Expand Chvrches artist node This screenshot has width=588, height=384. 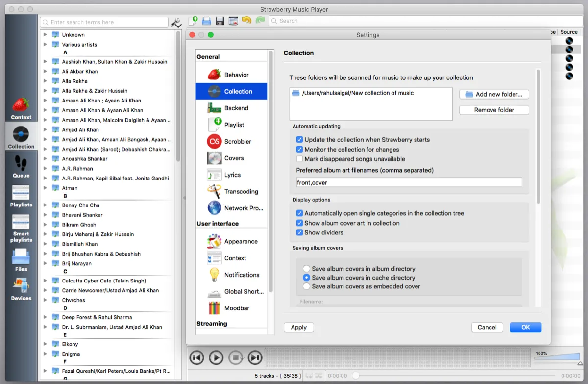tap(45, 300)
